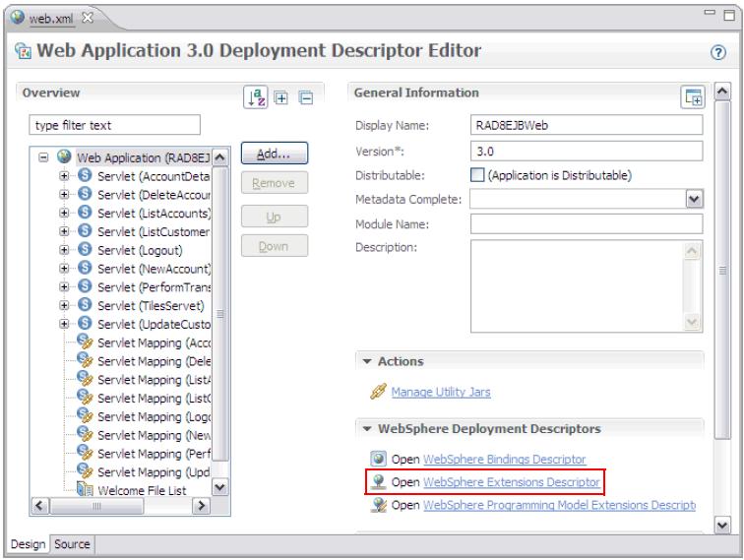Click the Servlet (AccountDeta S icon

(x=85, y=175)
